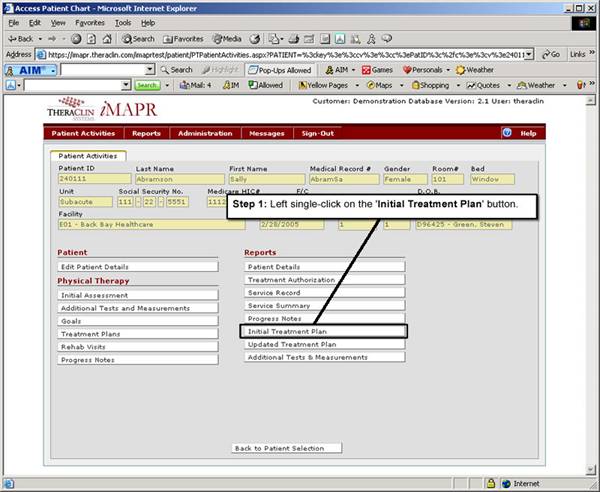The height and width of the screenshot is (492, 600).
Task: Click the Service Summary report button
Action: (x=324, y=305)
